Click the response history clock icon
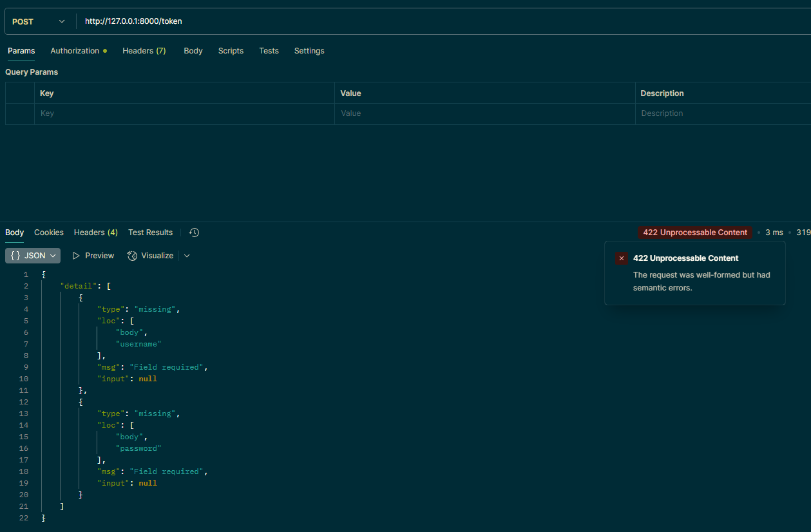Screen dimensions: 811x532 (x=194, y=233)
